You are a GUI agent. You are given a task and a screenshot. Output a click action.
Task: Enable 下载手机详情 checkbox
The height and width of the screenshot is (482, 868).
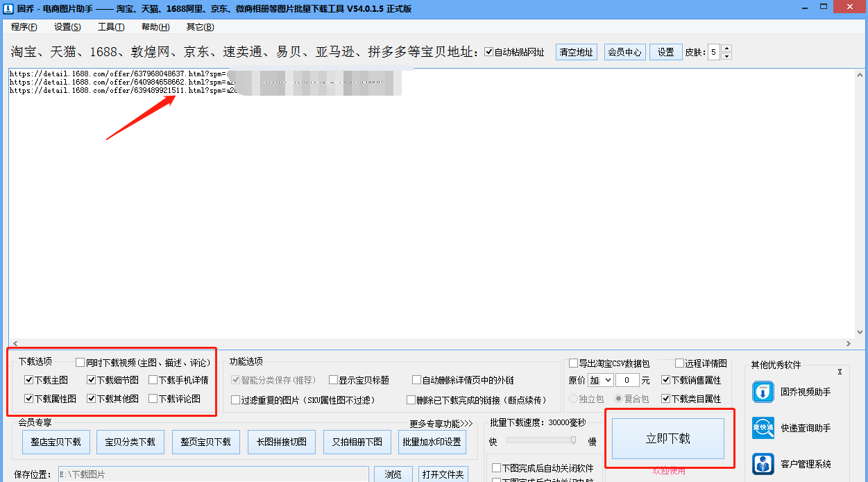point(153,380)
